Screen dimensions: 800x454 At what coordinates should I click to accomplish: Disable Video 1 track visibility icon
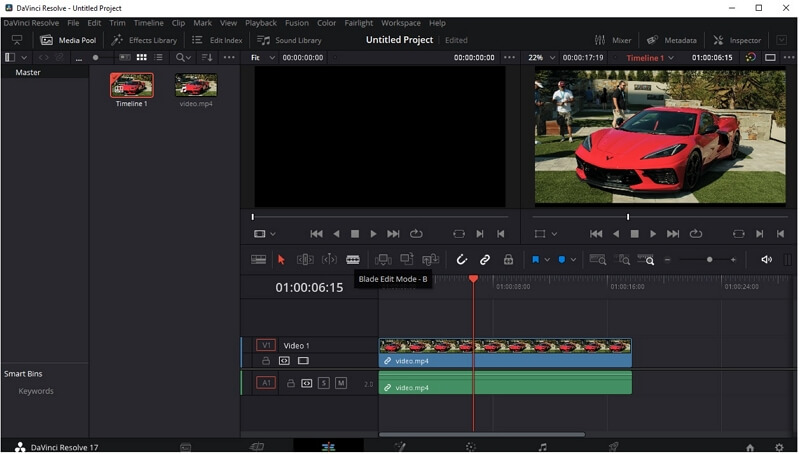(x=303, y=361)
